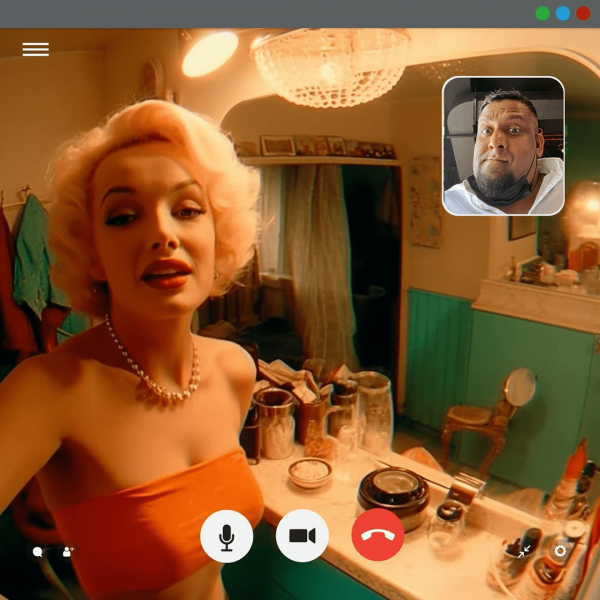
Task: Click the self-view video thumbnail
Action: 503,146
